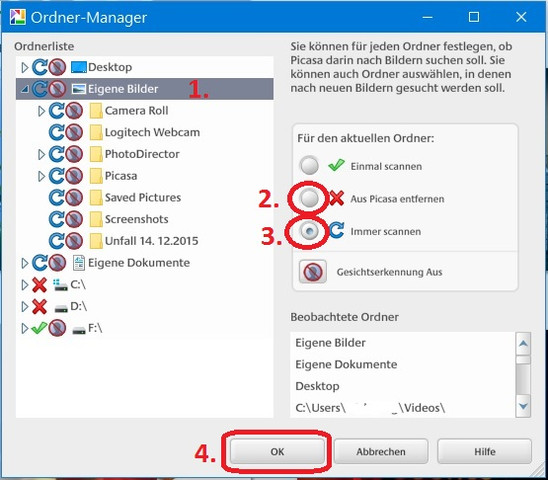Collapse the Eigene Bilder tree node
This screenshot has width=548, height=480.
(x=24, y=89)
